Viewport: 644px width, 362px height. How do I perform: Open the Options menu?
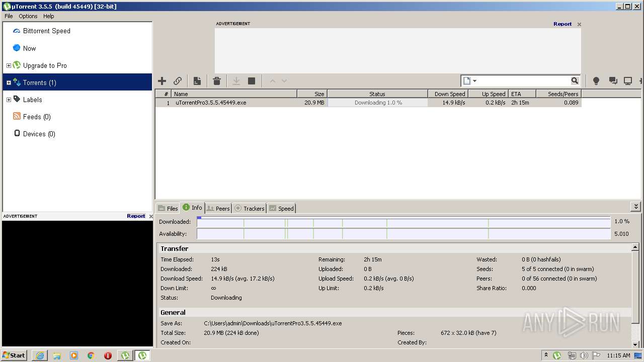[28, 16]
